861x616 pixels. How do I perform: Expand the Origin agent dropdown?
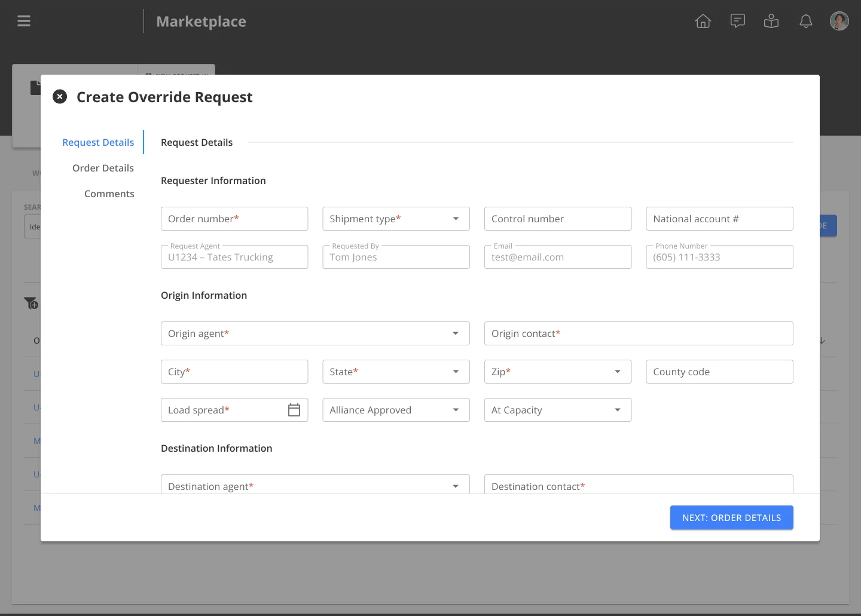click(456, 333)
